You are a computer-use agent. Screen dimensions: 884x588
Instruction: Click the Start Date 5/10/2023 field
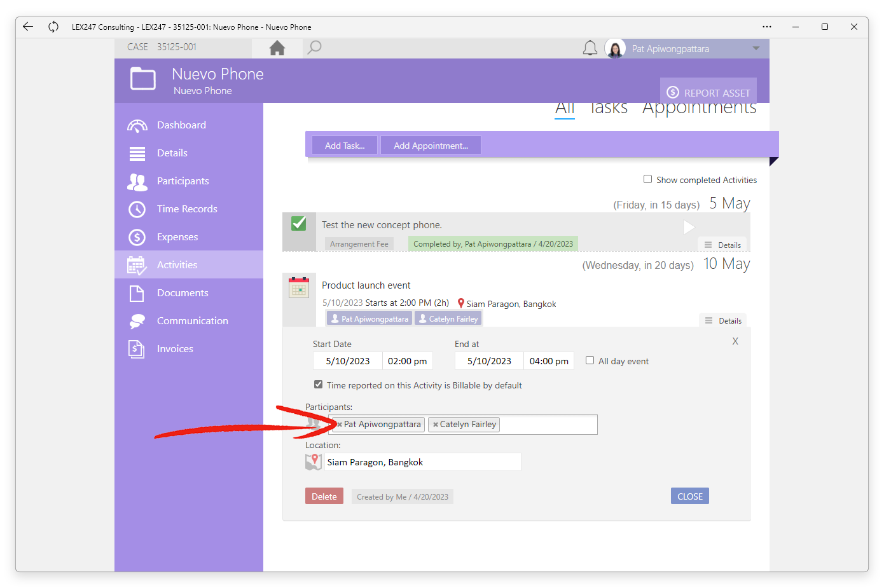pos(348,361)
